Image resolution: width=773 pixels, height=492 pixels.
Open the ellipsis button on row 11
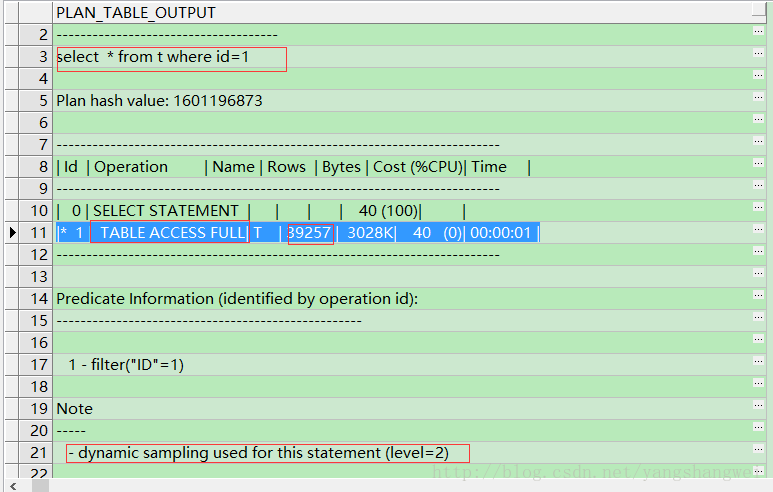click(759, 229)
